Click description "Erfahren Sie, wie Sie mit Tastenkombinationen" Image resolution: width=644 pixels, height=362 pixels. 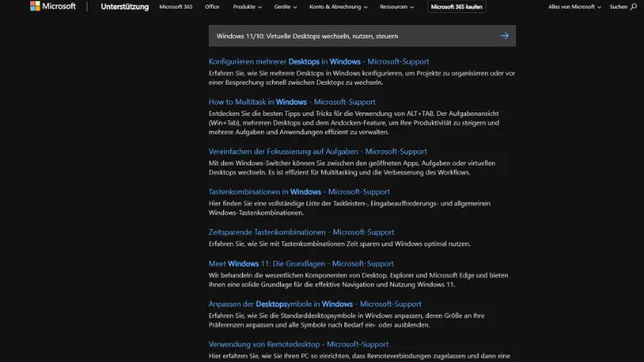click(340, 244)
